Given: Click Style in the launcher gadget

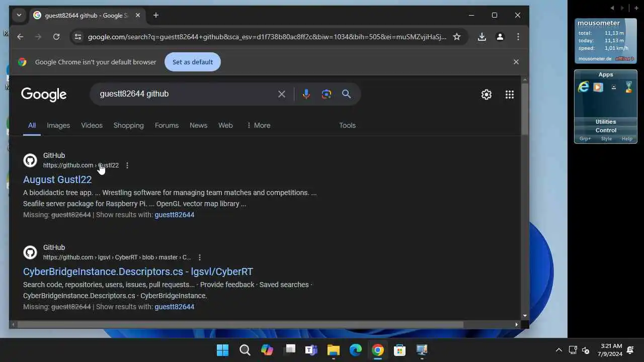Looking at the screenshot, I should coord(606,139).
